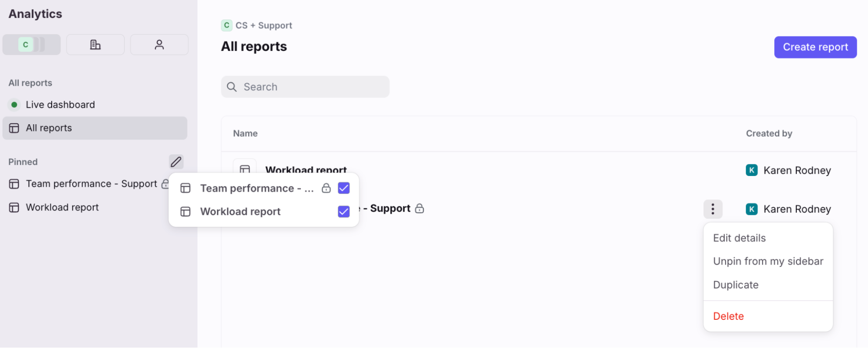Click the magnifier icon in search box

click(x=232, y=87)
